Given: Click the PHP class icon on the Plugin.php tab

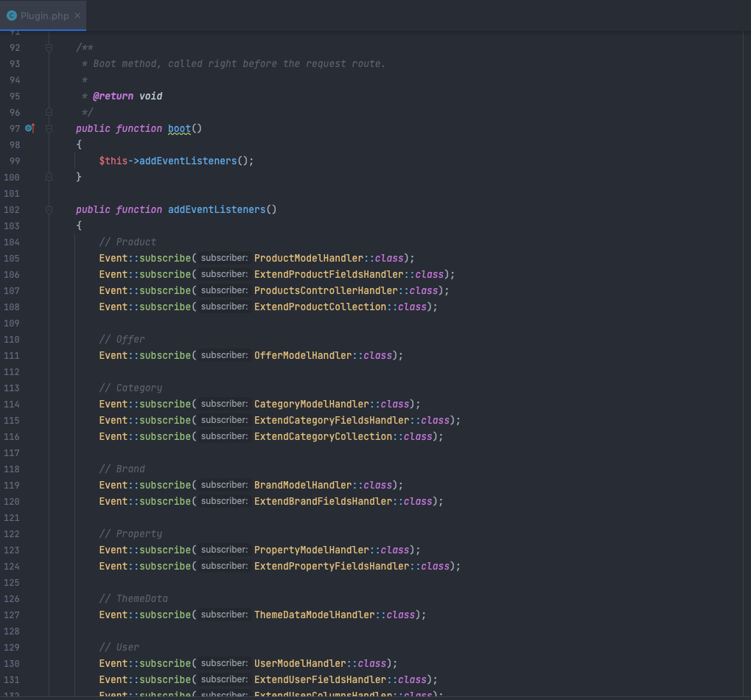Looking at the screenshot, I should point(11,15).
